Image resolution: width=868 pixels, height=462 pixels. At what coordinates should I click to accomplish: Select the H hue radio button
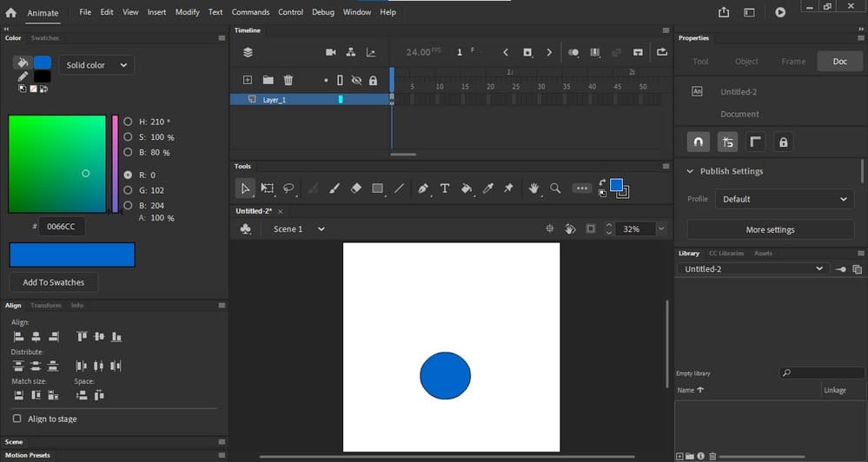128,122
